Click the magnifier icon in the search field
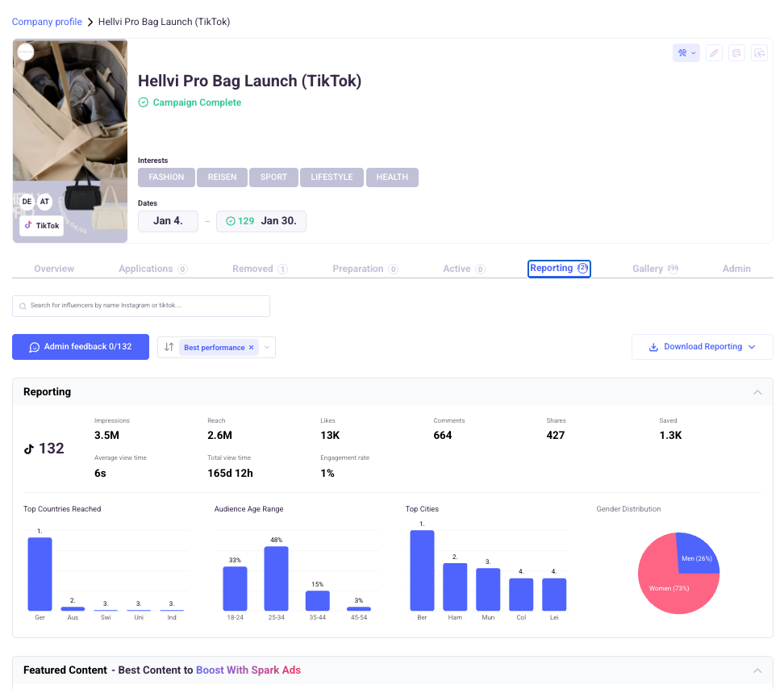Viewport: 784px width, 689px height. 23,306
